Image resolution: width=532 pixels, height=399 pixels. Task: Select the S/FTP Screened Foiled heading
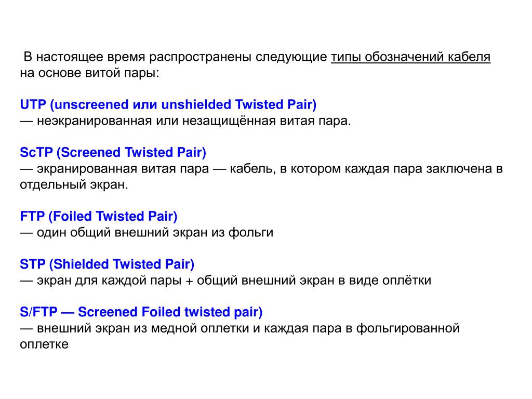point(141,312)
